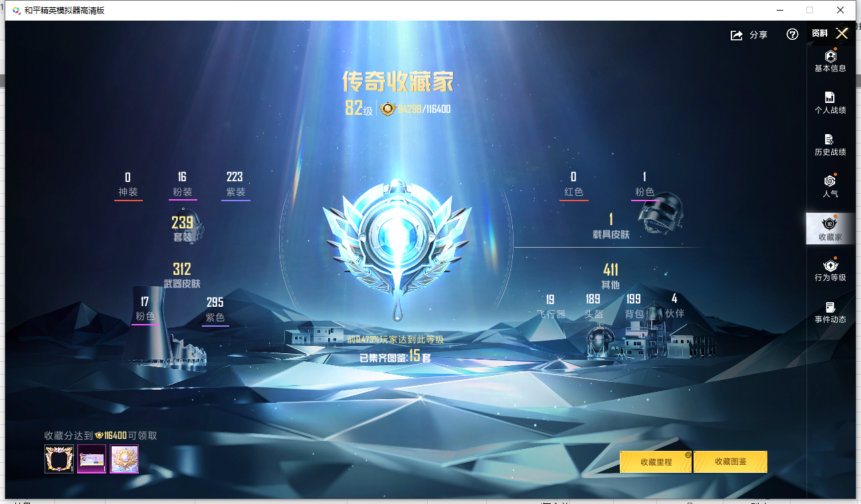The height and width of the screenshot is (504, 861).
Task: Click the collector points coin icon beside 94298/116400
Action: point(388,108)
